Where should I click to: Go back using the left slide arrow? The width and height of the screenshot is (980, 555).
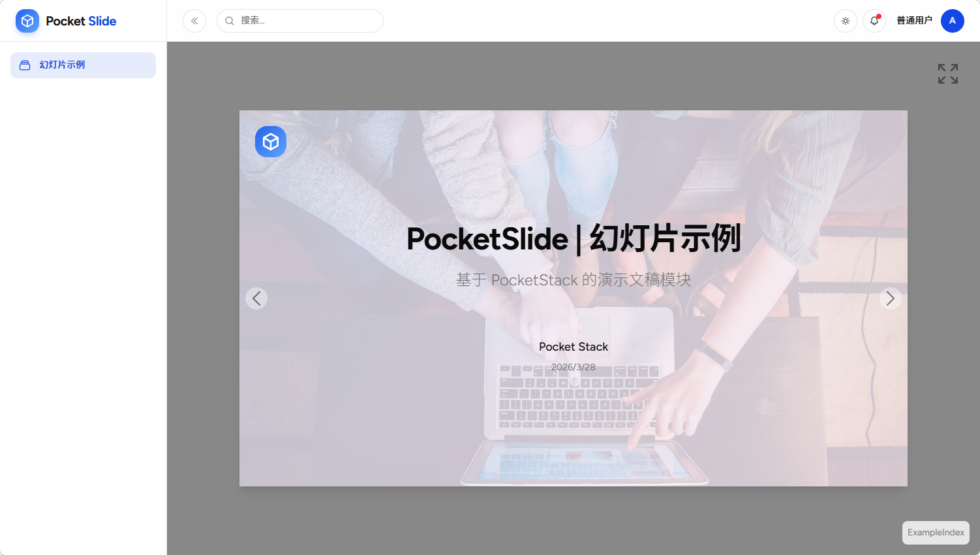click(x=256, y=298)
